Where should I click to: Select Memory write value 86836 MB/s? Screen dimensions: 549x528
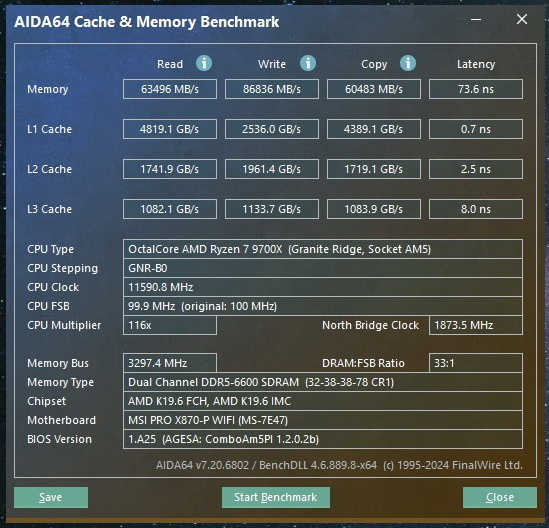pos(272,89)
